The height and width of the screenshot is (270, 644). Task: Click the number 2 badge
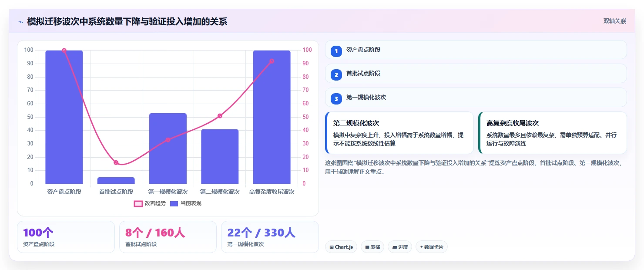[x=336, y=75]
